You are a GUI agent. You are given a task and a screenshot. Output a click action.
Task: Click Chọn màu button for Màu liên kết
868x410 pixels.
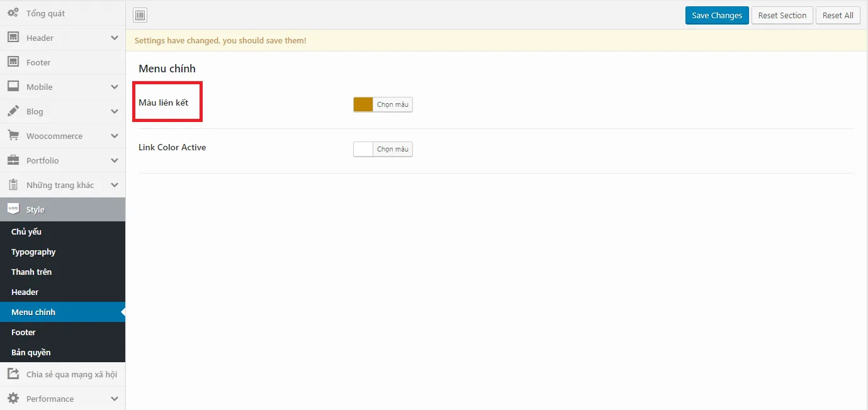[x=393, y=104]
